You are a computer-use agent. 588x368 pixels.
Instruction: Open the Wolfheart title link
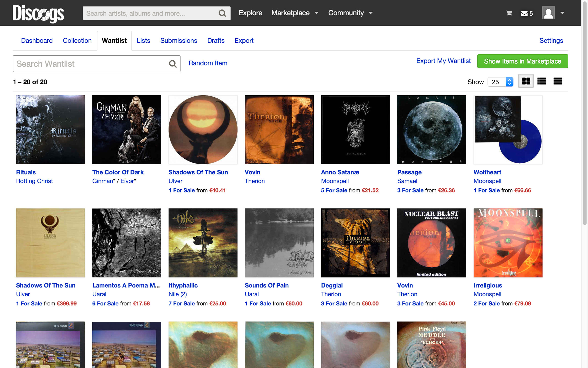coord(487,172)
